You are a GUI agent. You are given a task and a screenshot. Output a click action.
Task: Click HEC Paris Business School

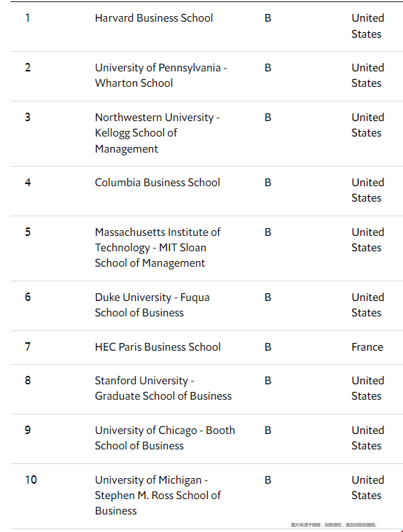point(157,347)
